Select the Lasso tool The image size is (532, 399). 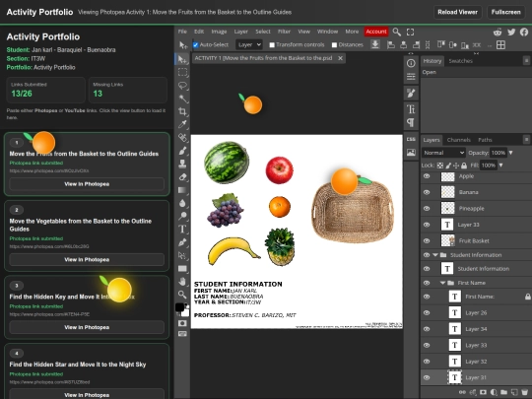pyautogui.click(x=182, y=85)
